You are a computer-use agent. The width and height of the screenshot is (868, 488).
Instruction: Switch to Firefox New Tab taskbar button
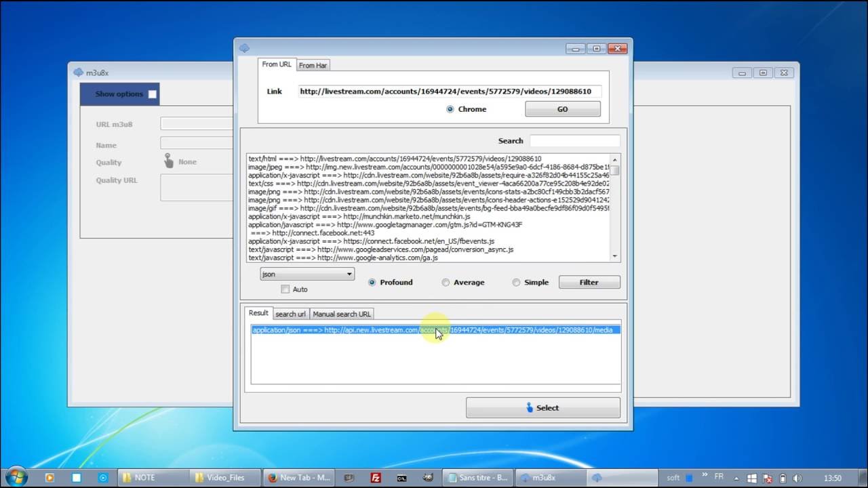[x=298, y=478]
